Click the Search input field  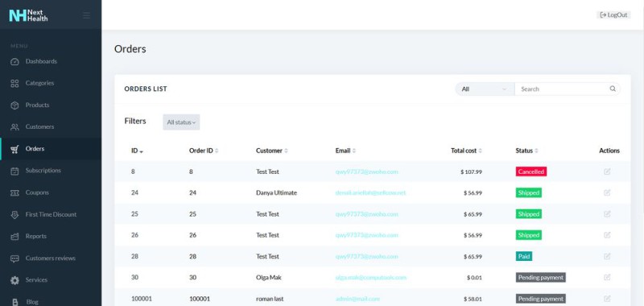point(562,89)
